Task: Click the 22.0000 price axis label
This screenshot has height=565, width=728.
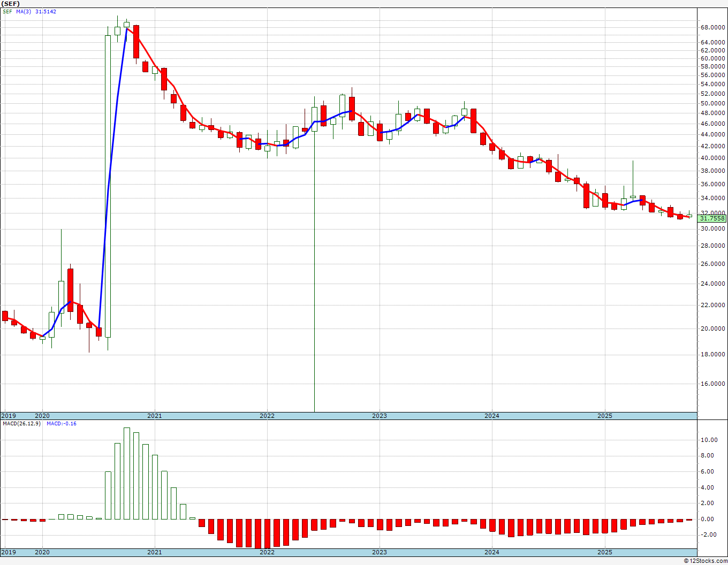Action: coord(713,306)
